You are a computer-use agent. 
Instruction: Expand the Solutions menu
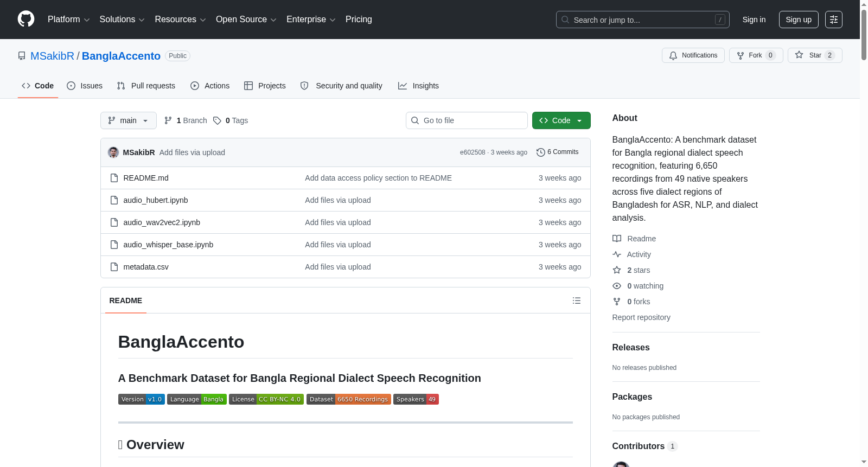pos(122,20)
